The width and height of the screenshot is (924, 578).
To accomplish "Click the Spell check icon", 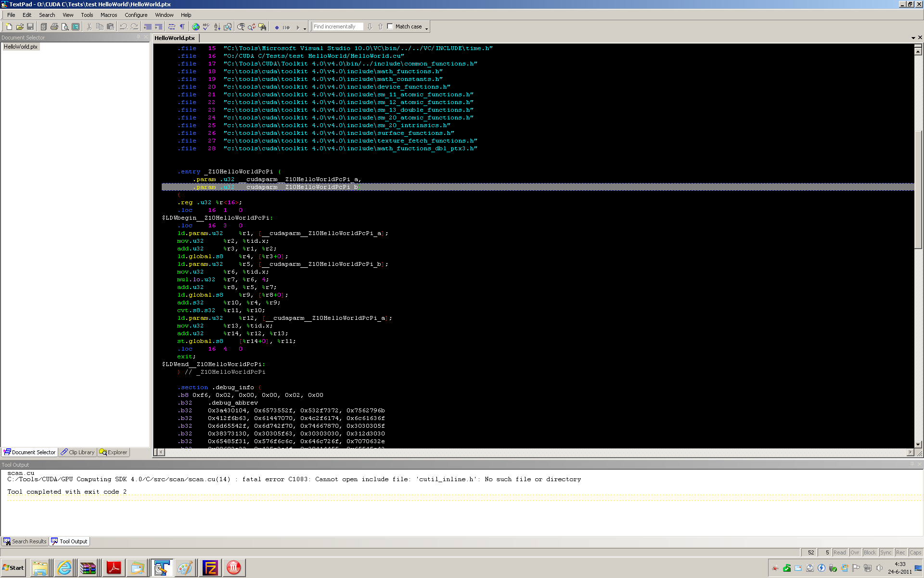I will coord(206,27).
